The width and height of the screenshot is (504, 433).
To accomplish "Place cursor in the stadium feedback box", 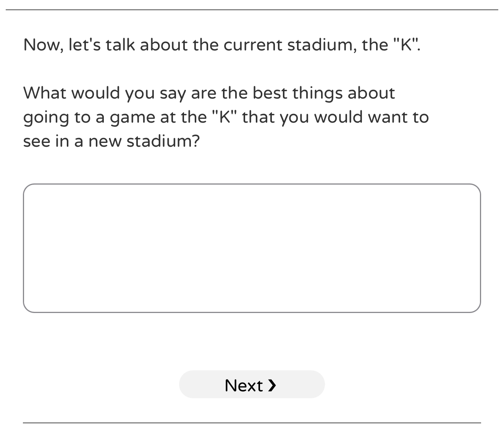I will pos(252,248).
